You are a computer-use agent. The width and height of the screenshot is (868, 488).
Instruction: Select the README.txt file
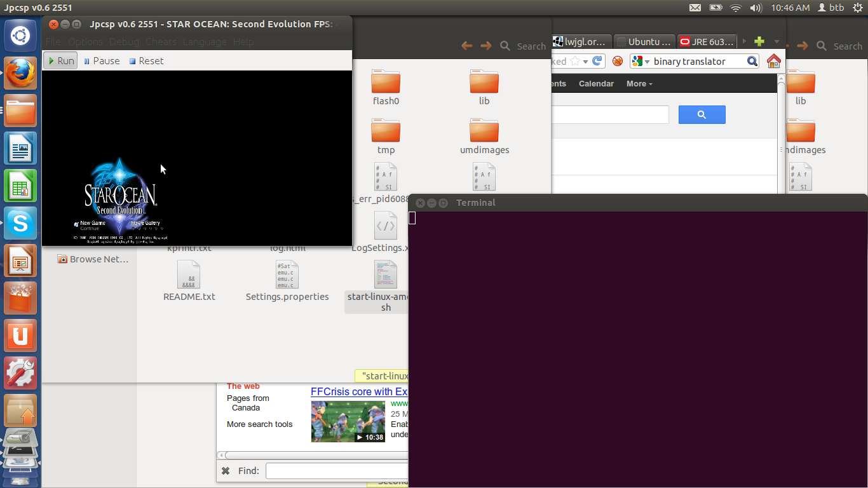[189, 281]
